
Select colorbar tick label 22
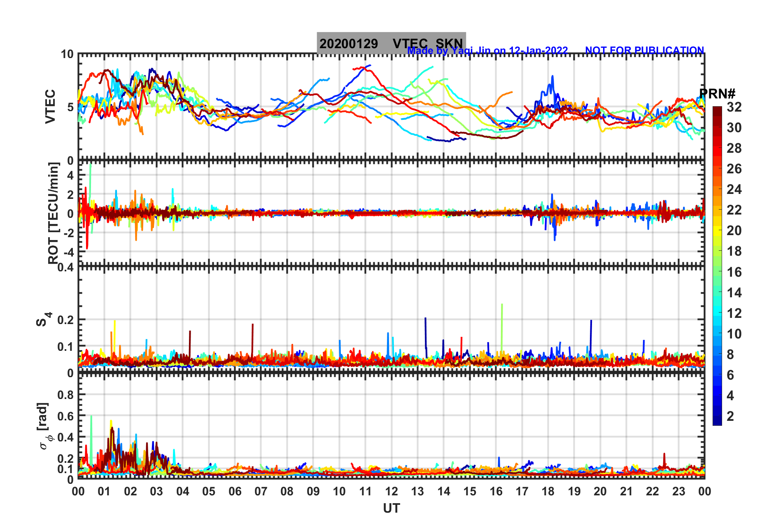734,210
